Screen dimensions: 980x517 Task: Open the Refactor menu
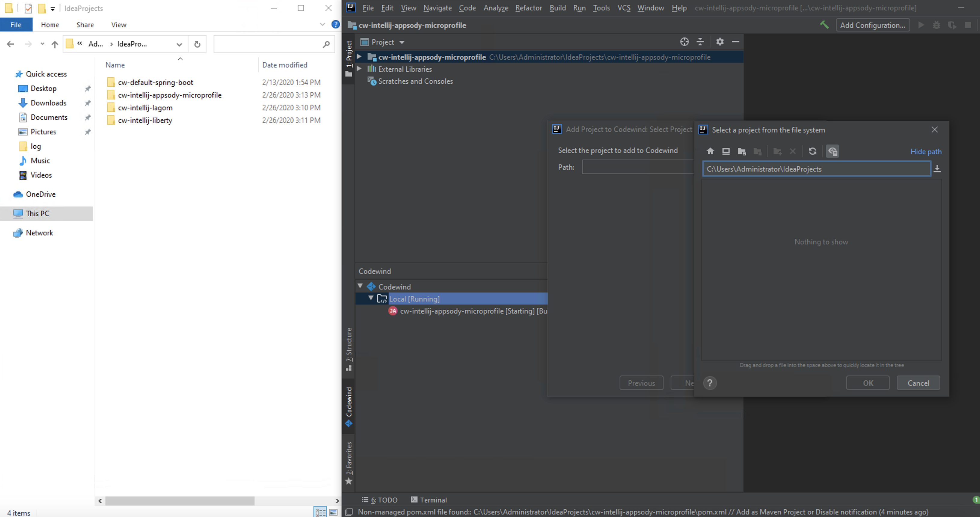pos(529,8)
